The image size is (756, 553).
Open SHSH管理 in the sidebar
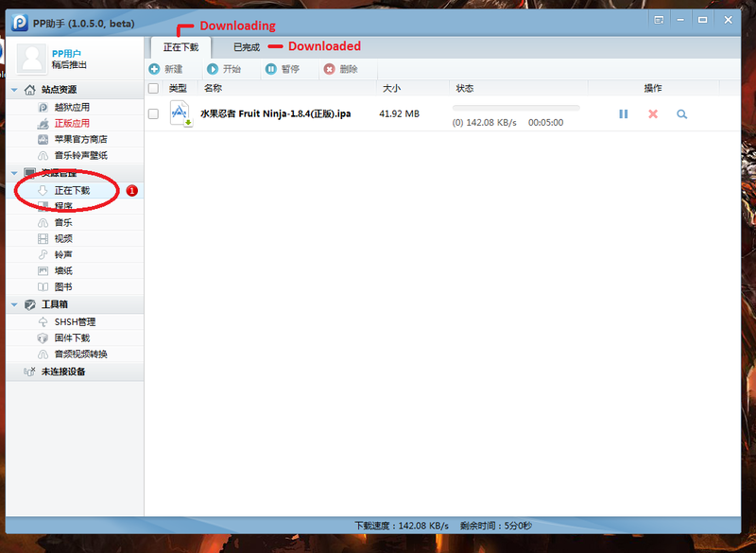pyautogui.click(x=75, y=321)
